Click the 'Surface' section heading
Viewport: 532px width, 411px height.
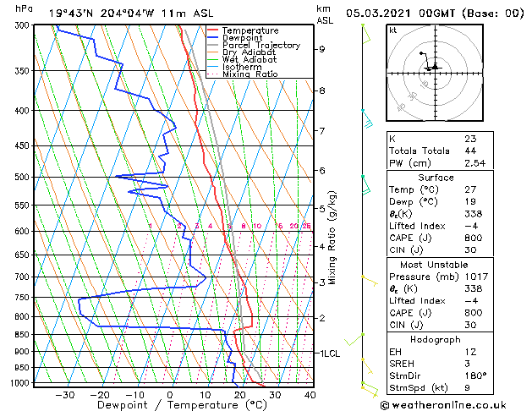click(436, 178)
